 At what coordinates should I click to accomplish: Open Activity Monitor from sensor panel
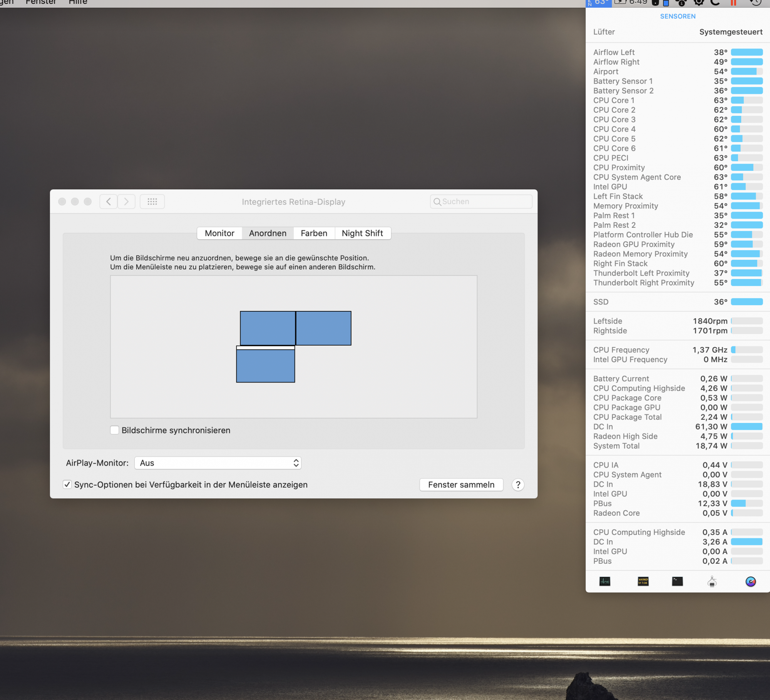(604, 581)
